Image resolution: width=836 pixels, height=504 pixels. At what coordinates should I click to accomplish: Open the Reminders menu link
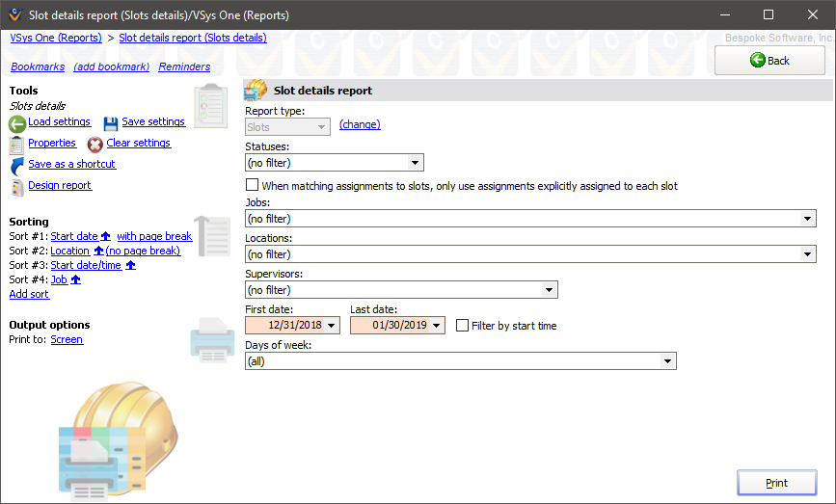pyautogui.click(x=184, y=66)
